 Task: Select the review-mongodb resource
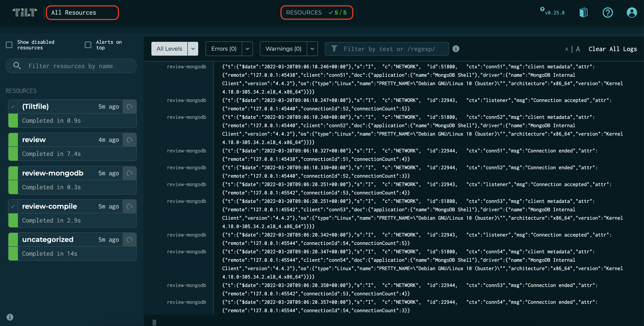(52, 173)
